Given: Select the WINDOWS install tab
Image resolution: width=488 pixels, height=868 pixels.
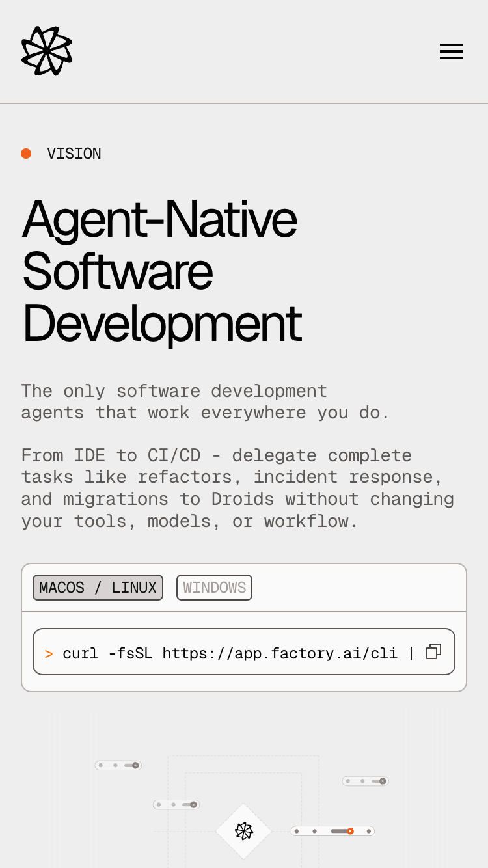Looking at the screenshot, I should (x=214, y=588).
